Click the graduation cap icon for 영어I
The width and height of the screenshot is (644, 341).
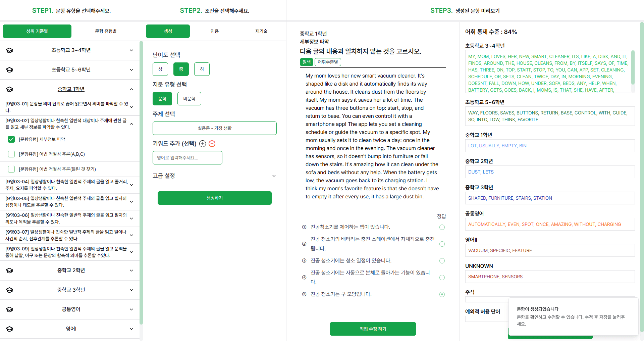click(x=10, y=329)
